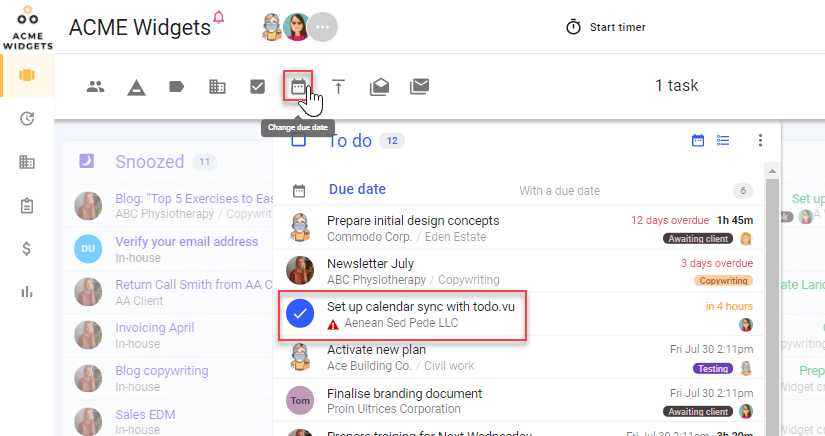Toggle the select-all checkbox beside To do
This screenshot has width=825, height=436.
click(x=298, y=140)
